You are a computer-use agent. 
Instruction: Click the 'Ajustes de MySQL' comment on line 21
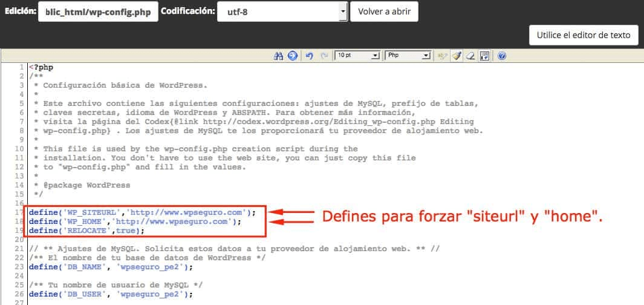234,249
